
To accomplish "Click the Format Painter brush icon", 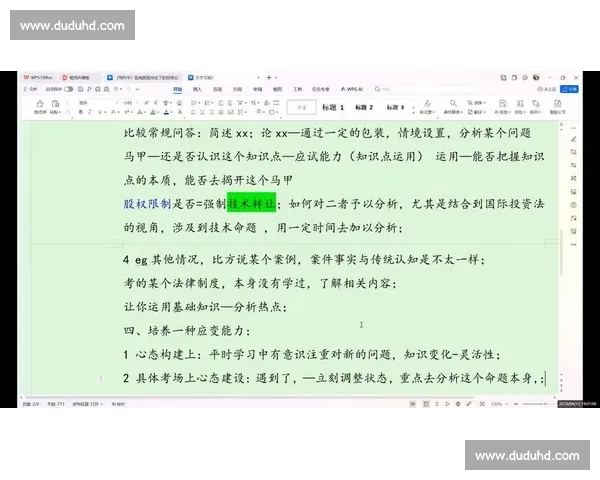I will click(40, 104).
